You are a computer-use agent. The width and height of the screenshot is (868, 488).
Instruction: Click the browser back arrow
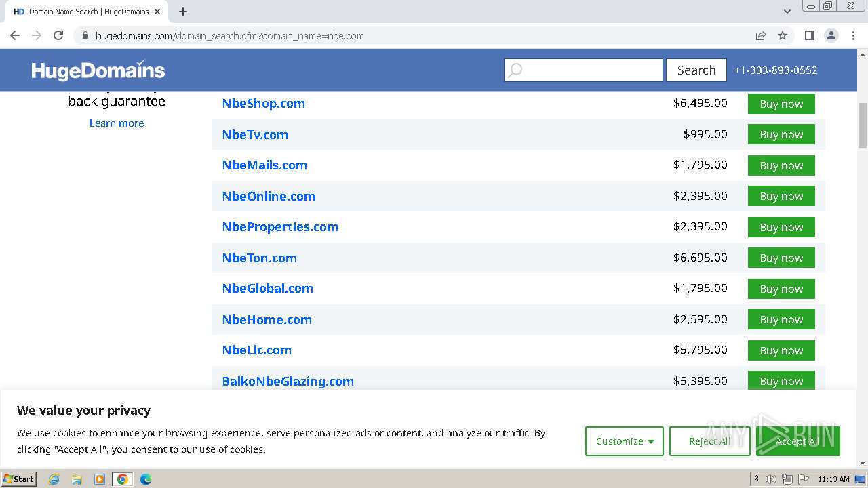[x=15, y=35]
